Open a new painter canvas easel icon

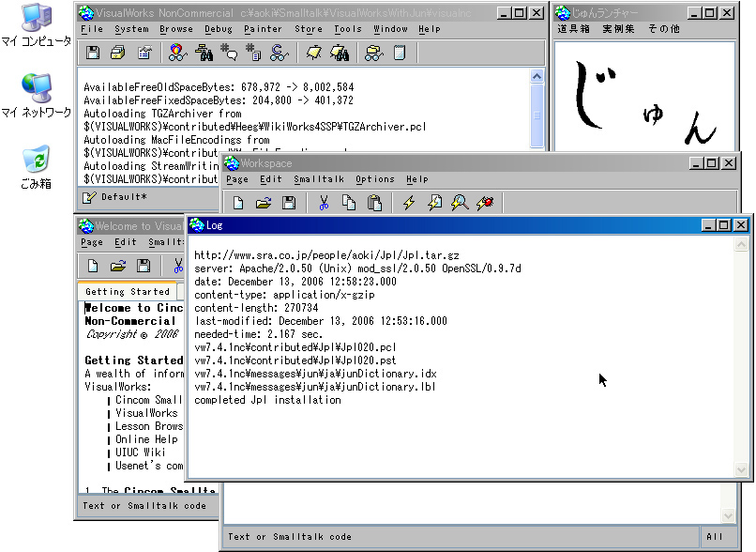click(x=314, y=53)
